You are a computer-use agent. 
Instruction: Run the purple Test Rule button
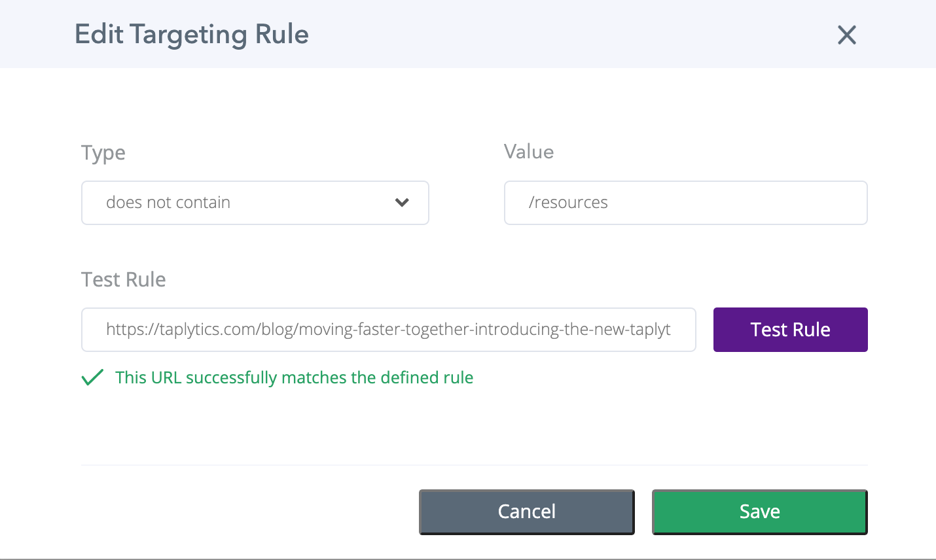(x=790, y=330)
